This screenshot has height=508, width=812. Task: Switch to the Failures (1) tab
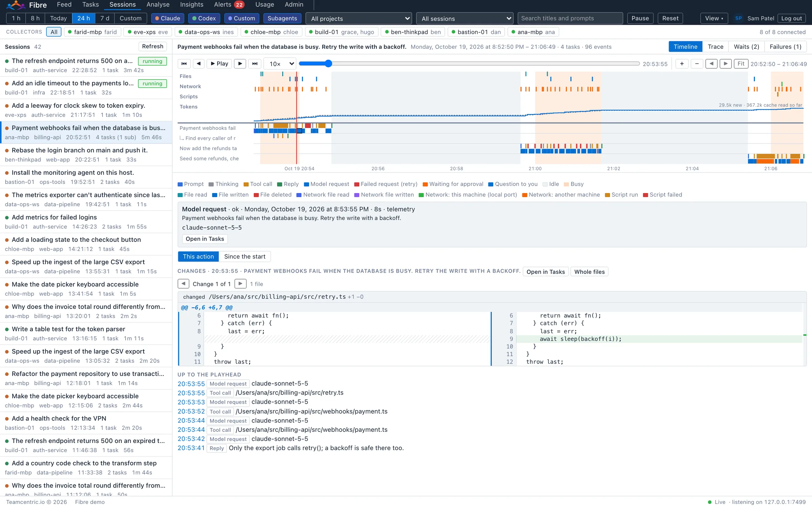[x=785, y=47]
